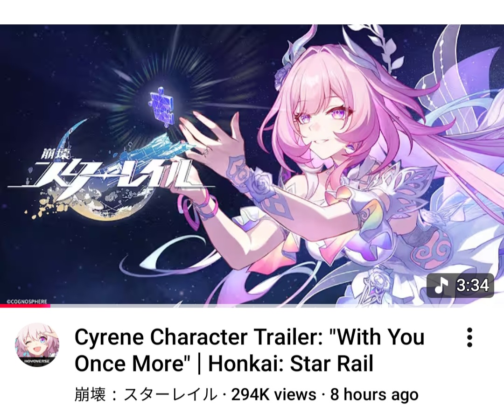Open the 崩壊：スターレイル channel name
504x420 pixels.
[145, 395]
